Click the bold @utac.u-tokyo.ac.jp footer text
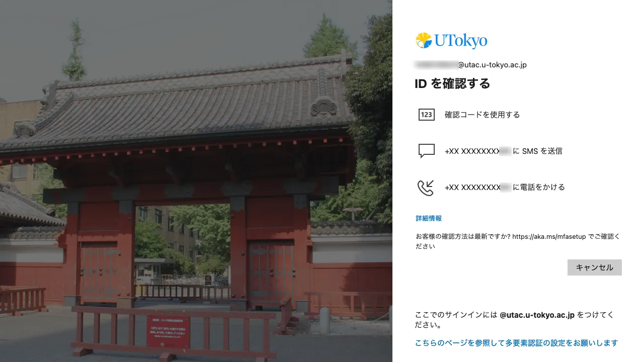The height and width of the screenshot is (362, 644). click(537, 315)
